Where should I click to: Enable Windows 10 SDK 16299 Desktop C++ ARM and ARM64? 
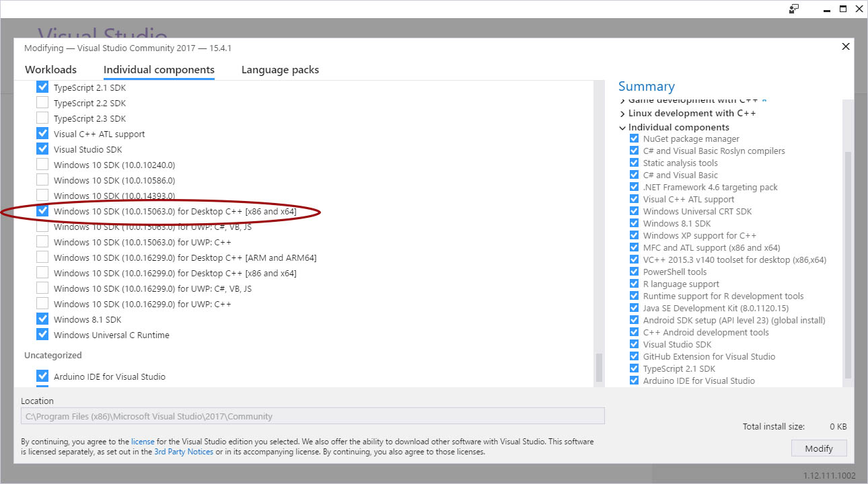point(42,257)
